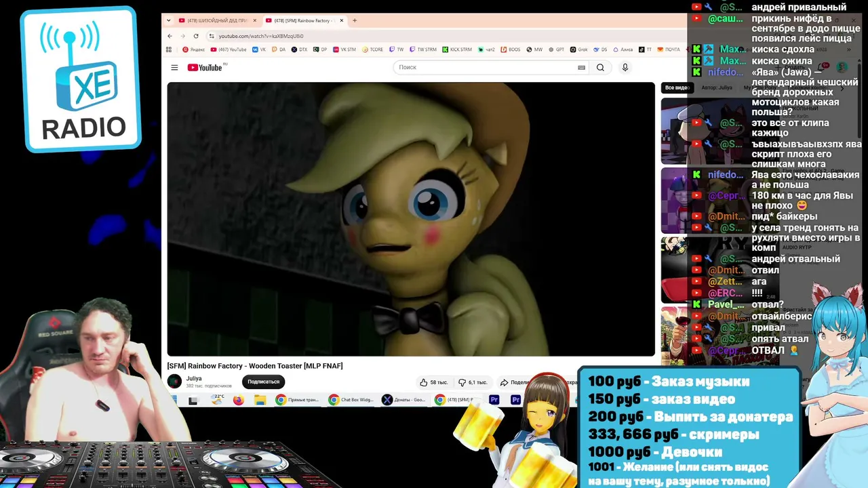Open the Chrome tab search dropdown arrow

click(x=168, y=20)
